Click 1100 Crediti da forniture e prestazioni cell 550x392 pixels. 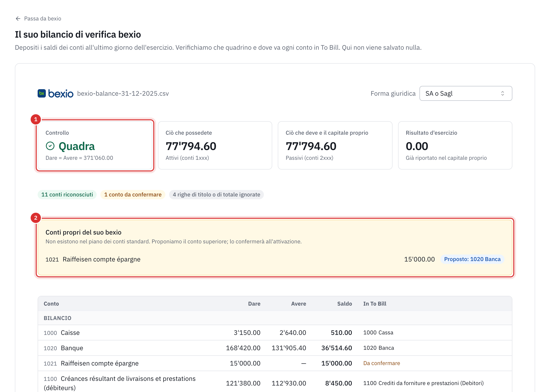tap(423, 383)
